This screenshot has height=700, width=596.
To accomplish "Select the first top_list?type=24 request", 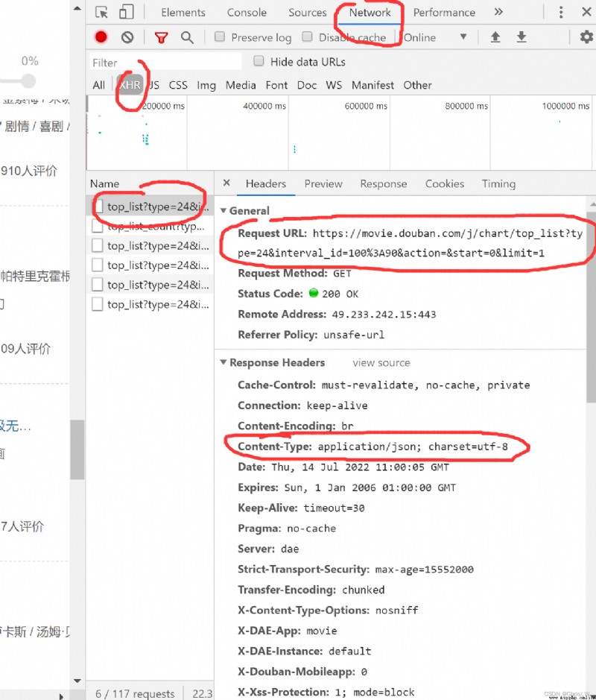I will point(150,206).
